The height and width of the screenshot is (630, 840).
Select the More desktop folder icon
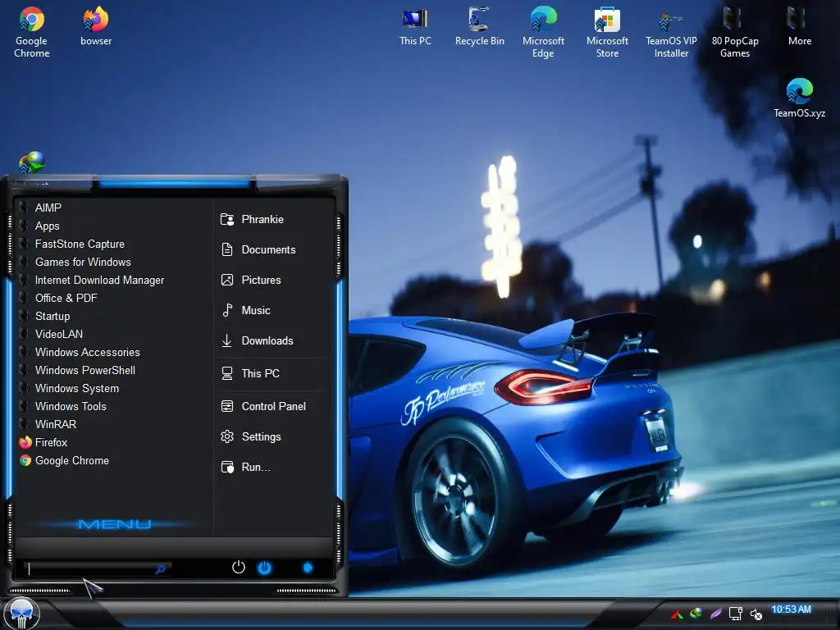[x=799, y=27]
